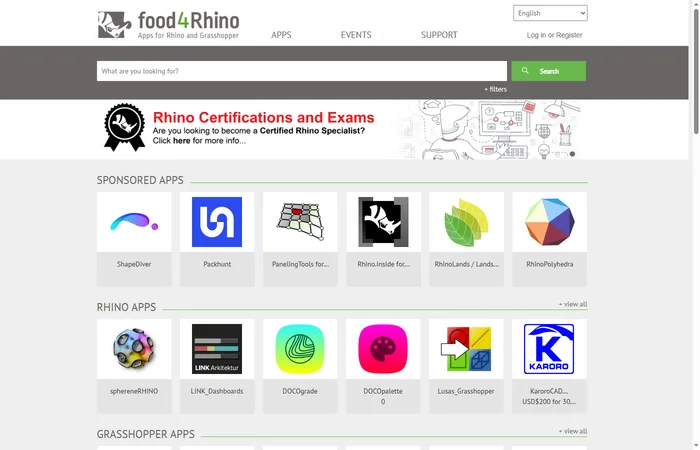Click the green Search button

tap(549, 71)
